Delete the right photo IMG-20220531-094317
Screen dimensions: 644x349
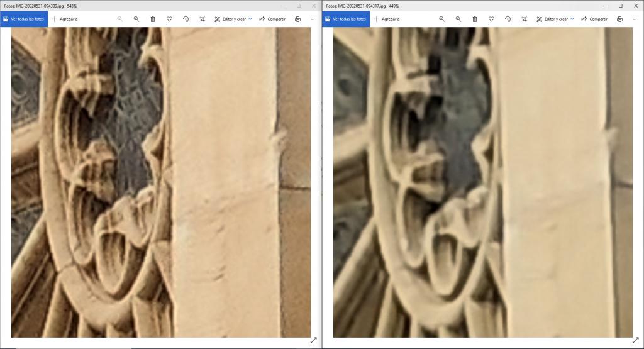475,19
